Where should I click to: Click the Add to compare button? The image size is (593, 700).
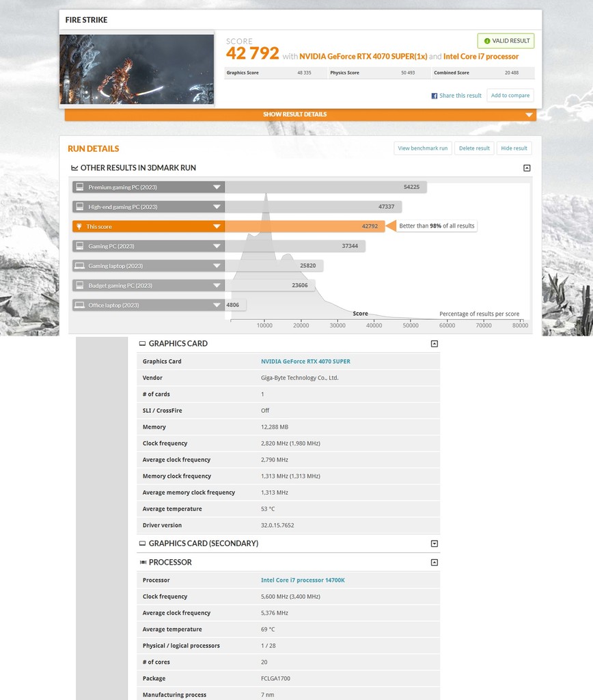click(510, 96)
